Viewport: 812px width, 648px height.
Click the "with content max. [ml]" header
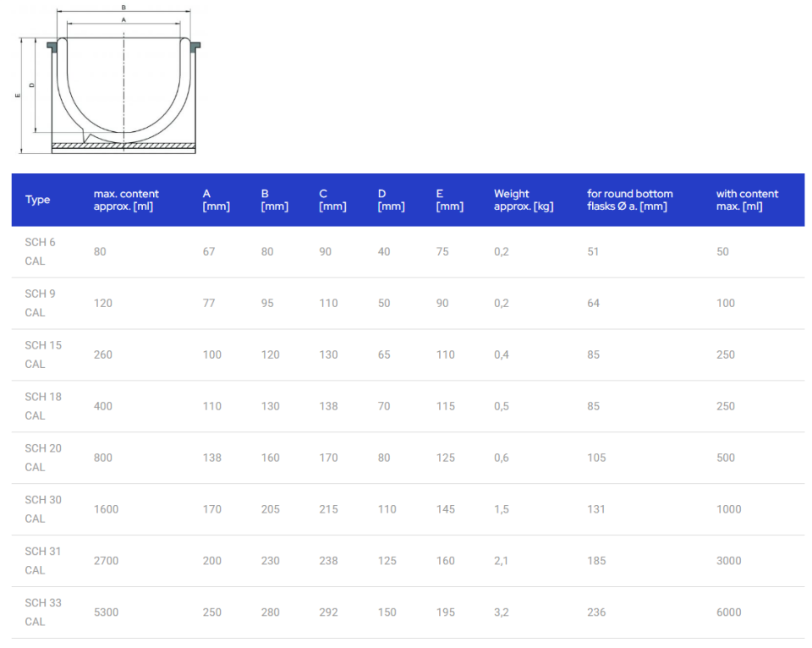[747, 200]
